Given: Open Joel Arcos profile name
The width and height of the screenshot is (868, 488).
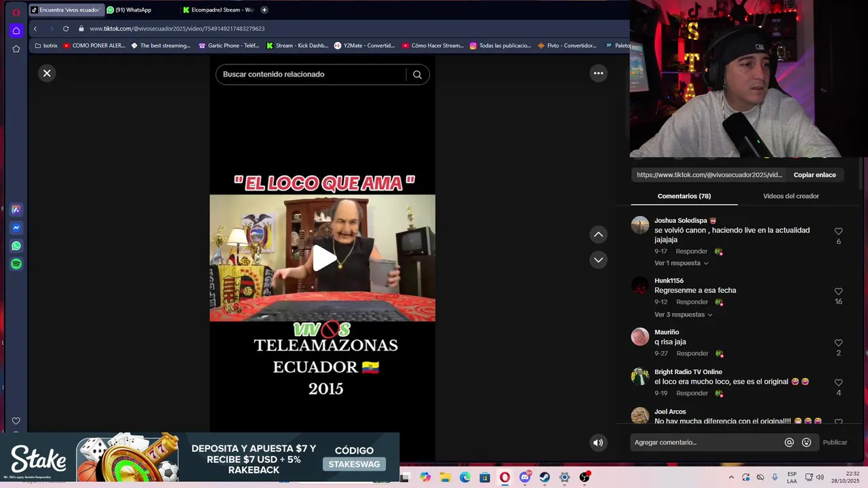Looking at the screenshot, I should click(x=670, y=411).
